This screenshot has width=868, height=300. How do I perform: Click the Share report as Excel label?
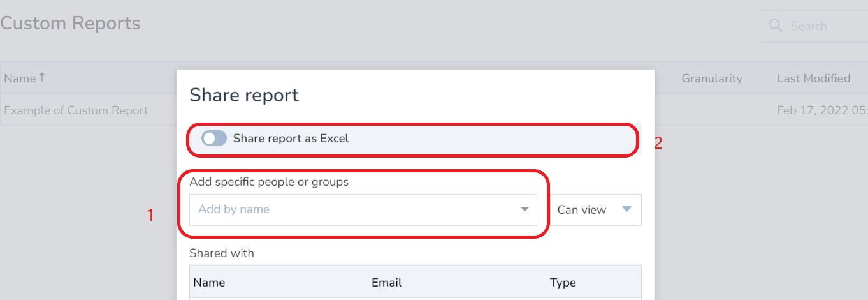(291, 139)
